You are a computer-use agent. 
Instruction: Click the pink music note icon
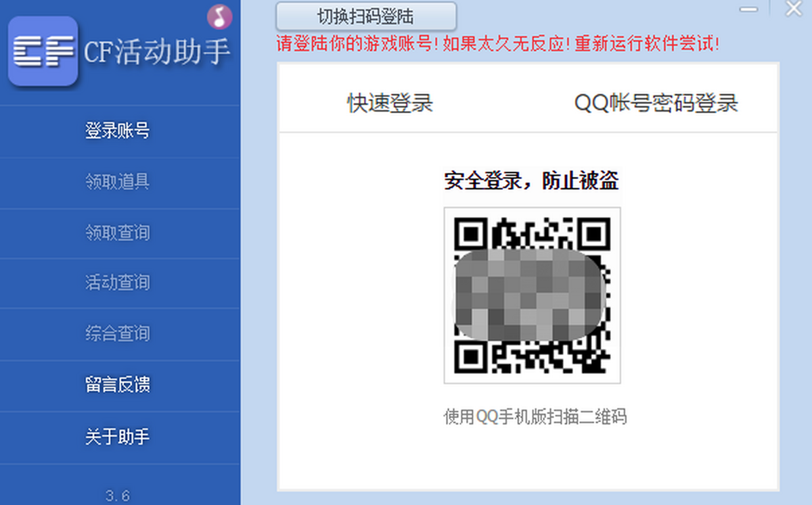point(219,16)
